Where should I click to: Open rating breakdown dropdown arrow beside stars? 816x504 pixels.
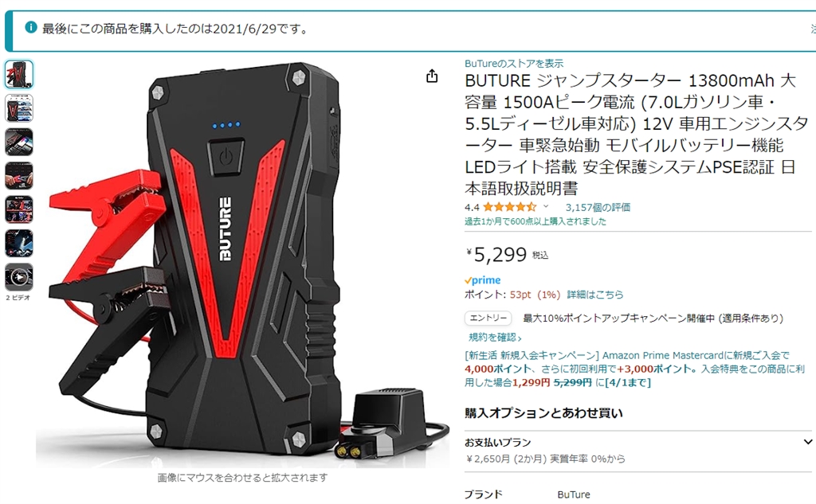tap(546, 206)
